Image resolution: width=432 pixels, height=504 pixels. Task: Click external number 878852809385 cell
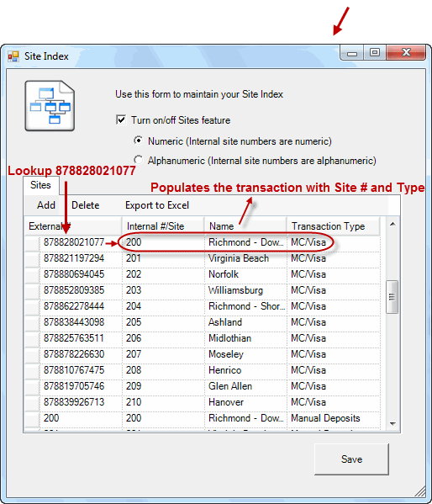pos(81,291)
